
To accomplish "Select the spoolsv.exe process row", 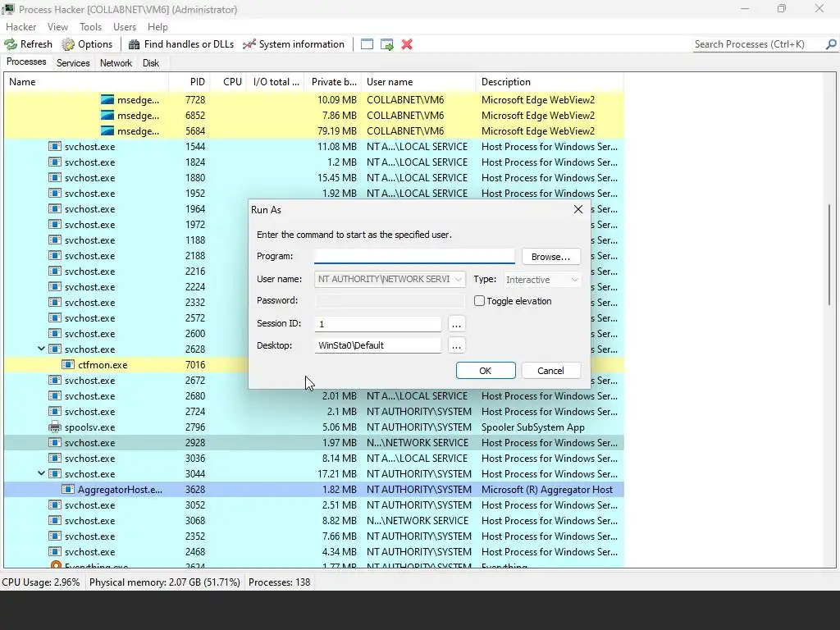I will pyautogui.click(x=314, y=427).
